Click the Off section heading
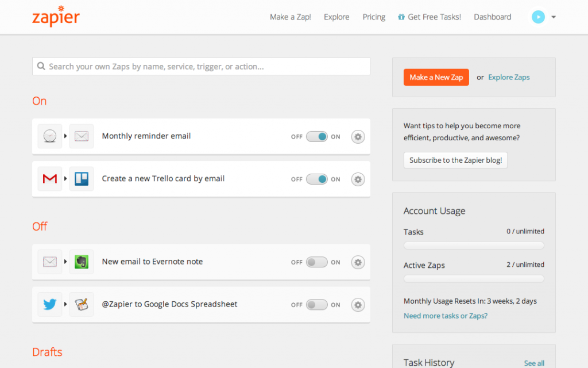Image resolution: width=588 pixels, height=368 pixels. pos(40,227)
